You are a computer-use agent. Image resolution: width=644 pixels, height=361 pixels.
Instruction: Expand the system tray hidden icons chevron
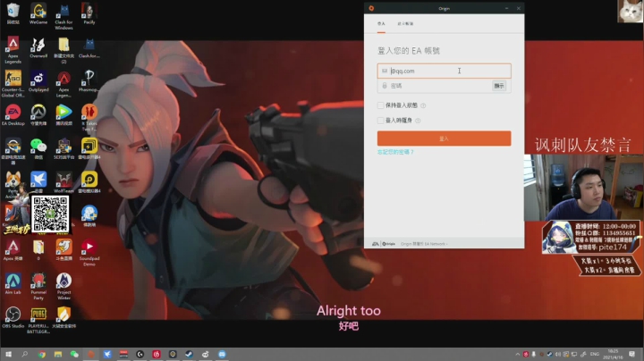coord(518,354)
